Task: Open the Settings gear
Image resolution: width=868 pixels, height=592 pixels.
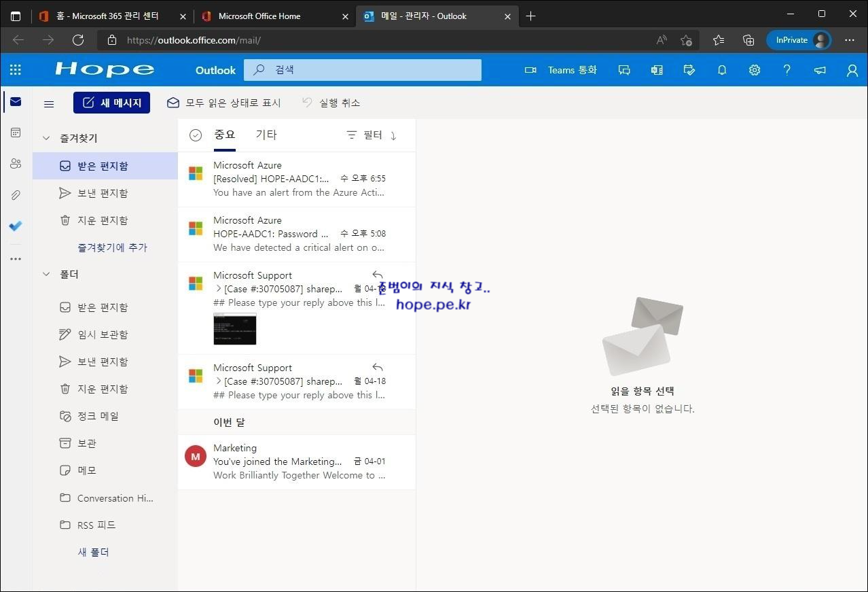Action: [755, 70]
